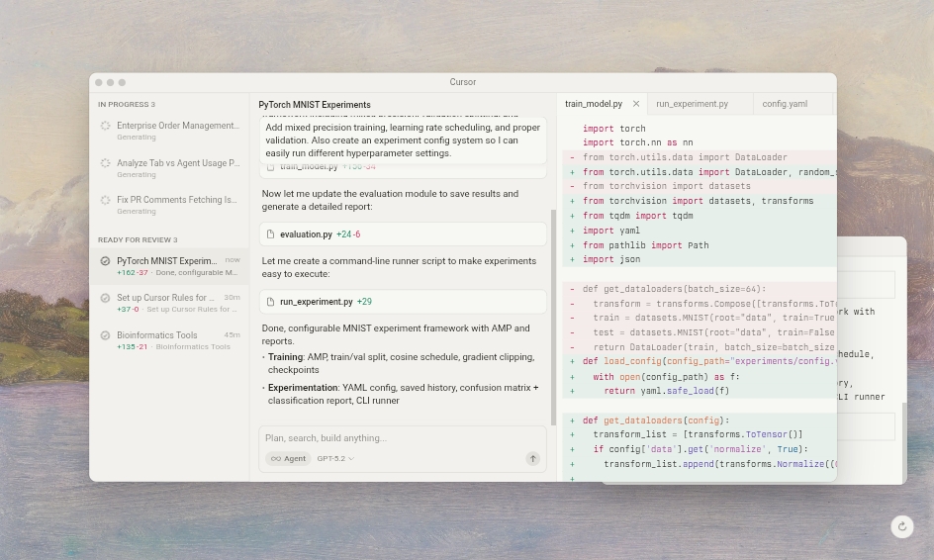The image size is (934, 560).
Task: Click the file icon beside evaluation.py
Action: coord(270,234)
